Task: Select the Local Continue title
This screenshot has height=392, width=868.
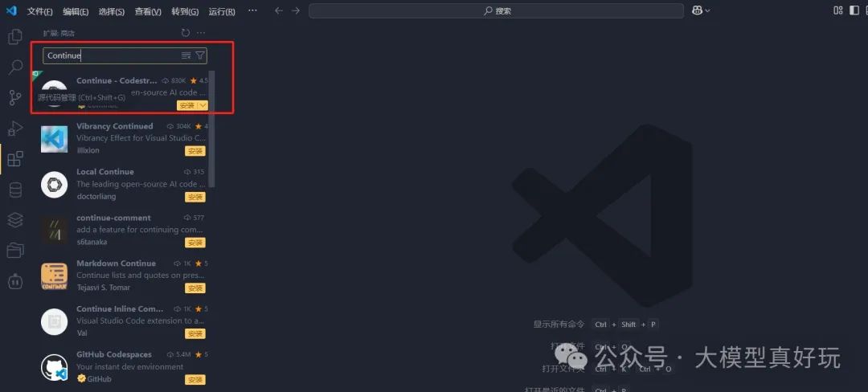Action: click(105, 172)
